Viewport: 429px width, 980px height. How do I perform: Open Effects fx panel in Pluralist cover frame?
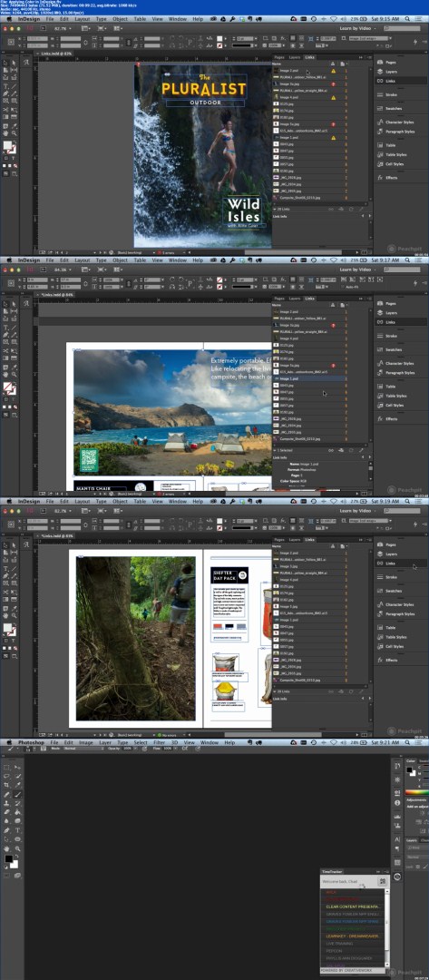point(387,178)
